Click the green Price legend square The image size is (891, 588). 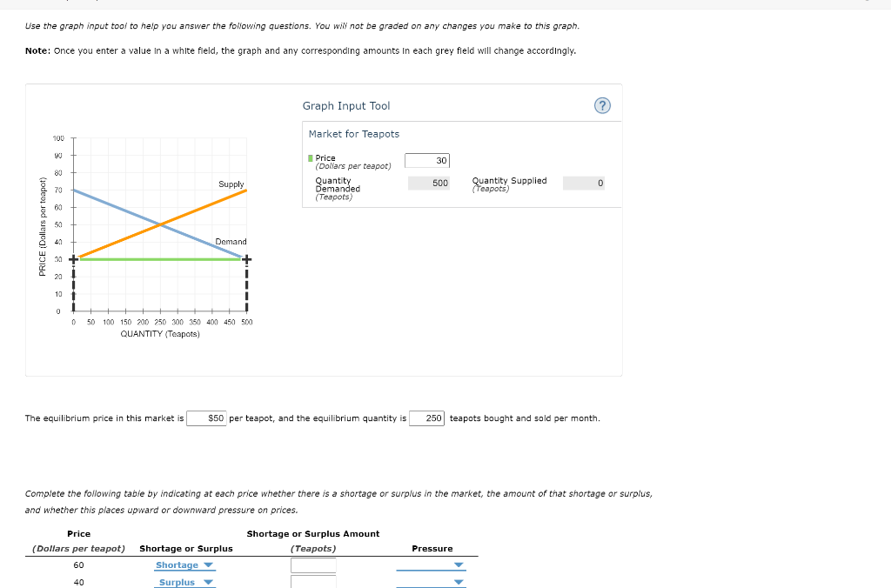[310, 157]
